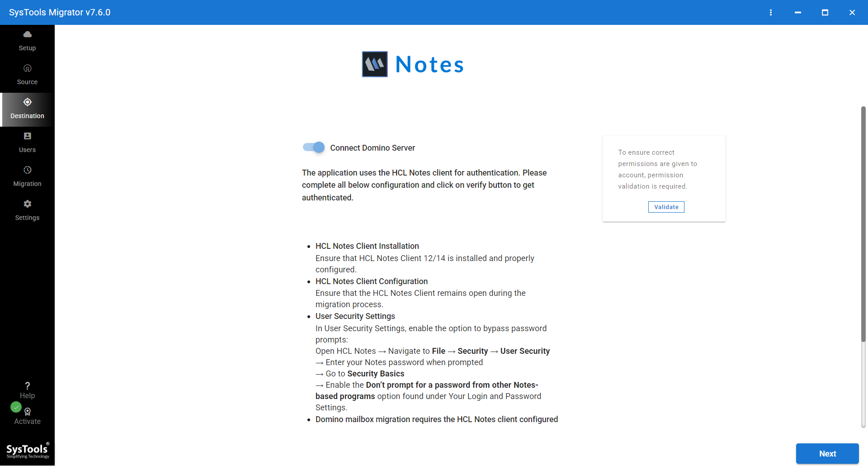
Task: Click the Help question mark icon
Action: coord(27,385)
